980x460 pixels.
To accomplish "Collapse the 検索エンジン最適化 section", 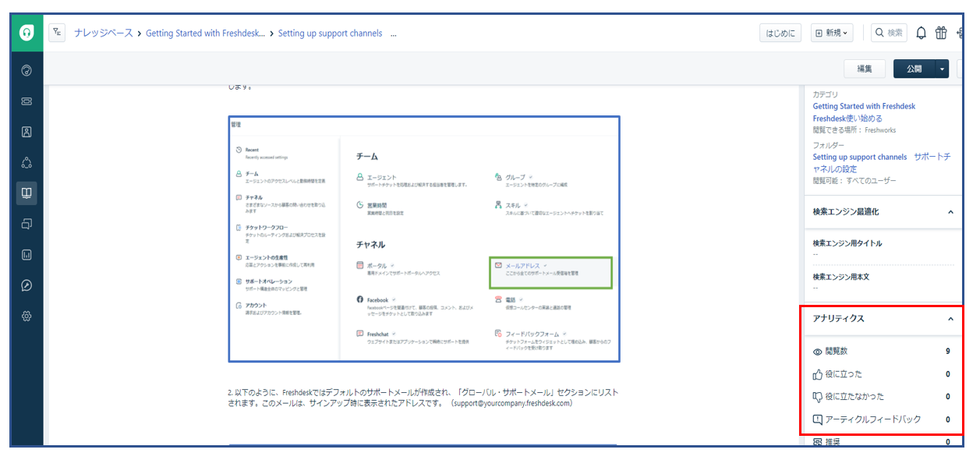I will [x=950, y=211].
